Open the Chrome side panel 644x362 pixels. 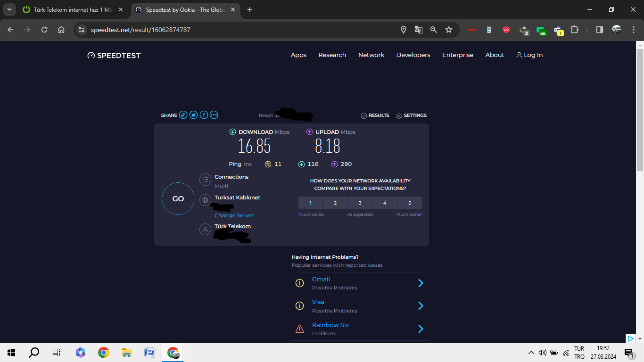point(600,30)
